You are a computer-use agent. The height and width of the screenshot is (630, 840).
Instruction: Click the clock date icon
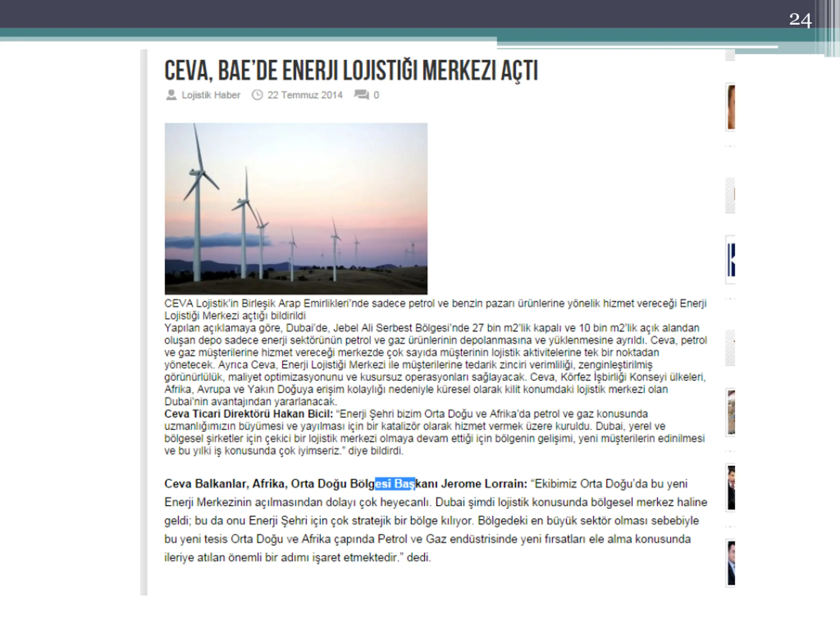click(257, 94)
